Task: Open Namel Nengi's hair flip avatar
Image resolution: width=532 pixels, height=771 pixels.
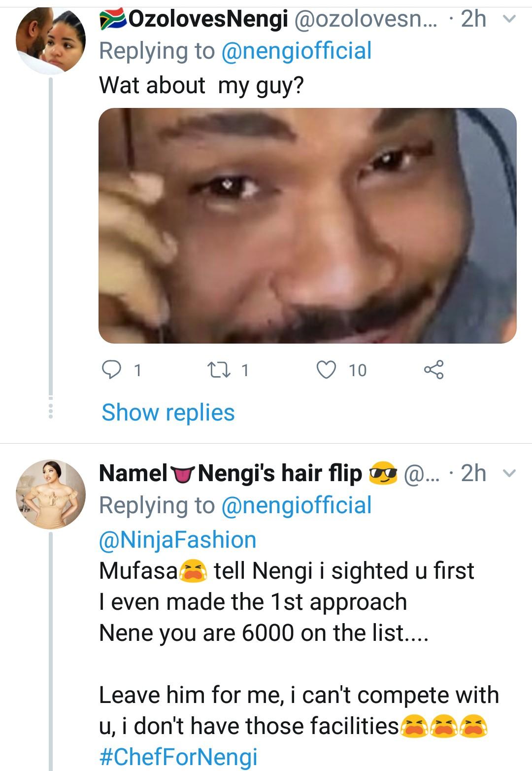Action: [x=51, y=494]
